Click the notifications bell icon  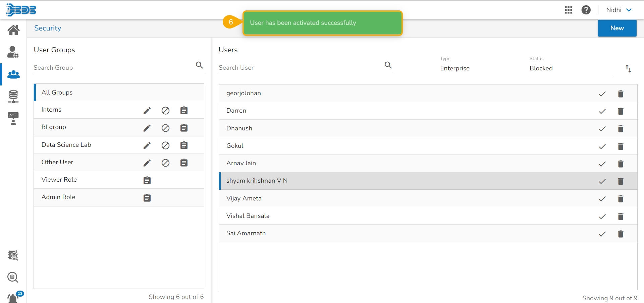[x=13, y=298]
